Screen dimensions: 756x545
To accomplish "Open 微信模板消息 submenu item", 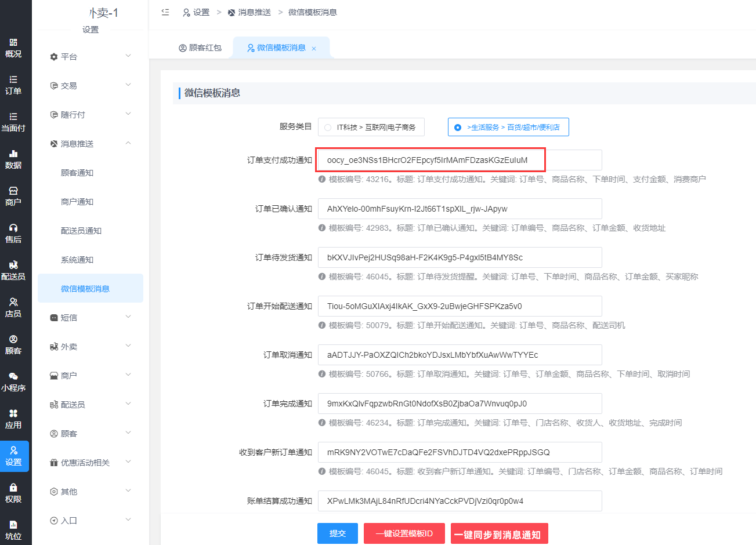I will pyautogui.click(x=91, y=288).
